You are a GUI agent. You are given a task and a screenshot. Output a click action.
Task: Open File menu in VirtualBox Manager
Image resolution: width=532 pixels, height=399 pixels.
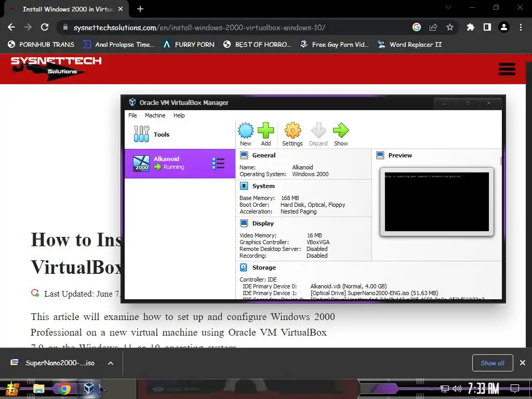pos(132,115)
